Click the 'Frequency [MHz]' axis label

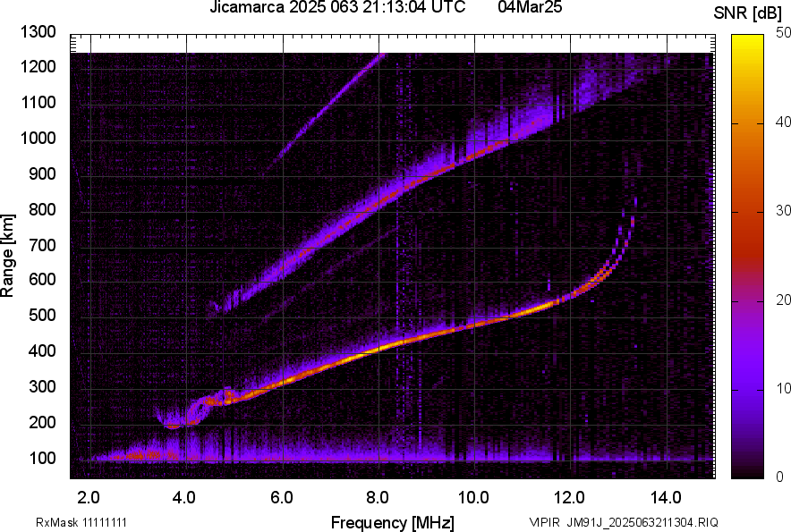click(393, 522)
